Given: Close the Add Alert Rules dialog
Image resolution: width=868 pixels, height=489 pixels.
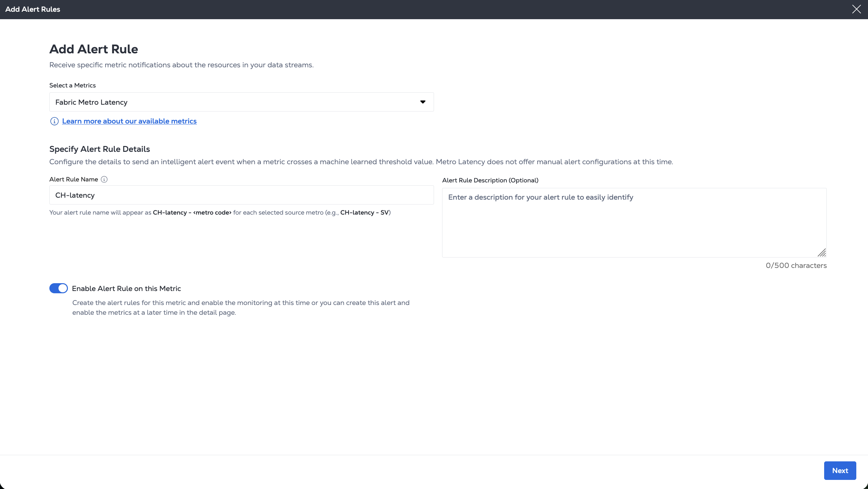Looking at the screenshot, I should tap(856, 9).
